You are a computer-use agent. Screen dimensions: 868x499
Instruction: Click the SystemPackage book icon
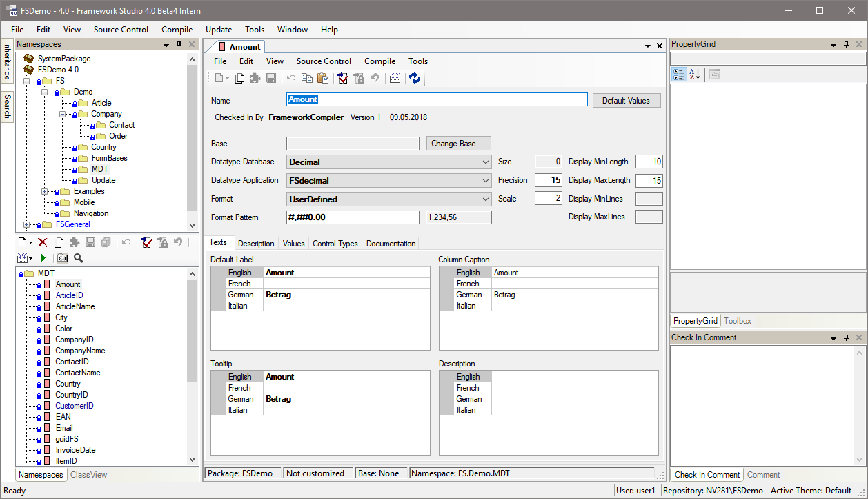pyautogui.click(x=28, y=59)
